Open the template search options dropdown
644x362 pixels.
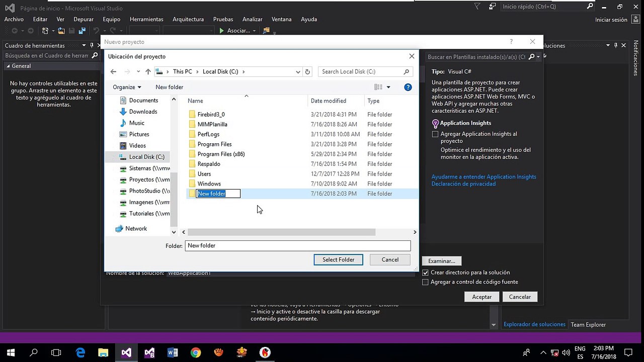[x=538, y=57]
